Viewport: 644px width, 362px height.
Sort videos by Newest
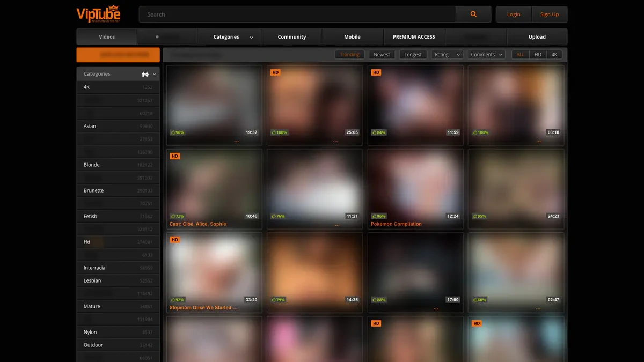pyautogui.click(x=382, y=55)
